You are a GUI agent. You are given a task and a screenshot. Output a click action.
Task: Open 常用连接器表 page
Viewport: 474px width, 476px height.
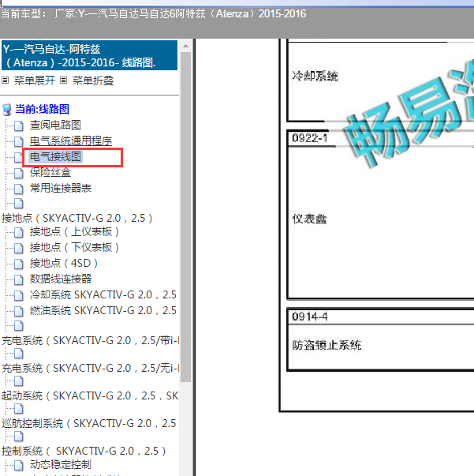pyautogui.click(x=61, y=188)
